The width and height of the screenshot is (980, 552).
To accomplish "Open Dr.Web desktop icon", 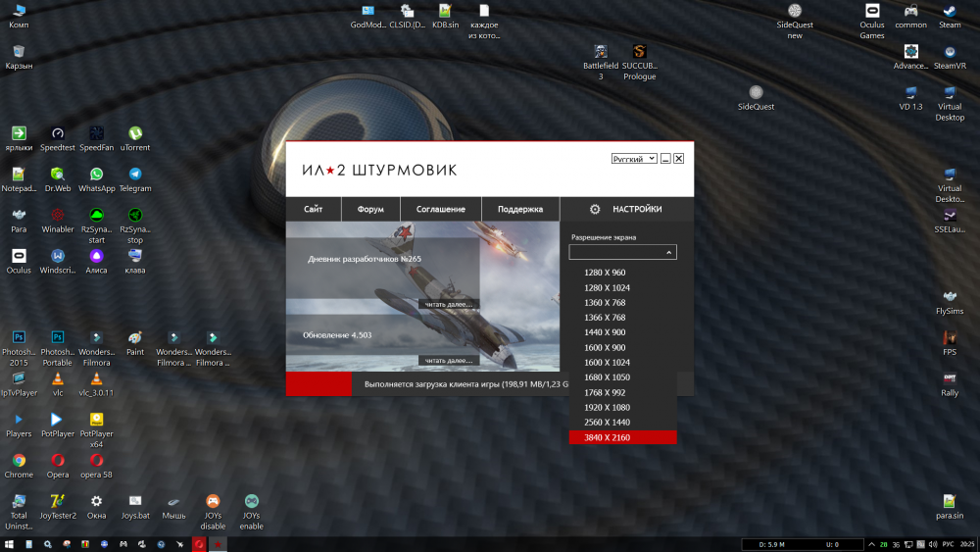I will click(x=58, y=180).
